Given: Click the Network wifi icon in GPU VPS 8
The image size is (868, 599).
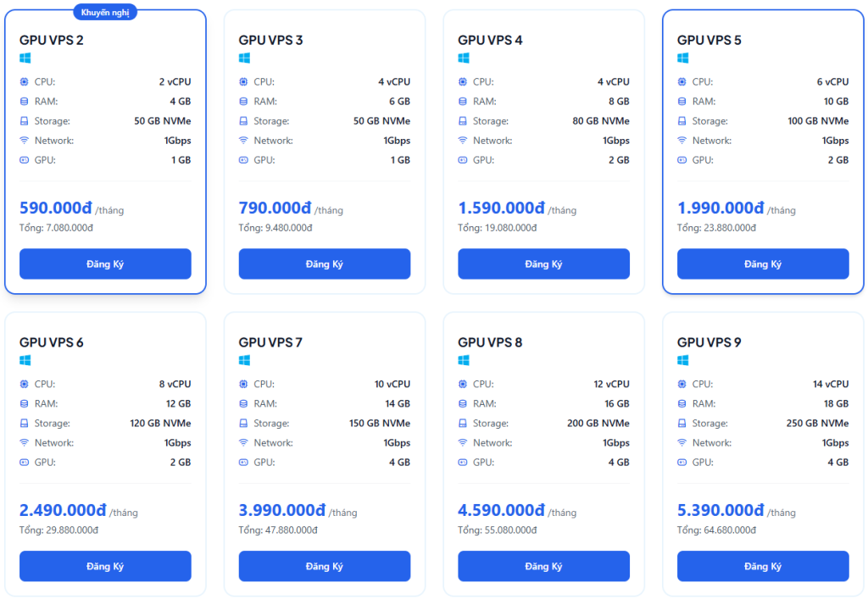Looking at the screenshot, I should click(464, 443).
